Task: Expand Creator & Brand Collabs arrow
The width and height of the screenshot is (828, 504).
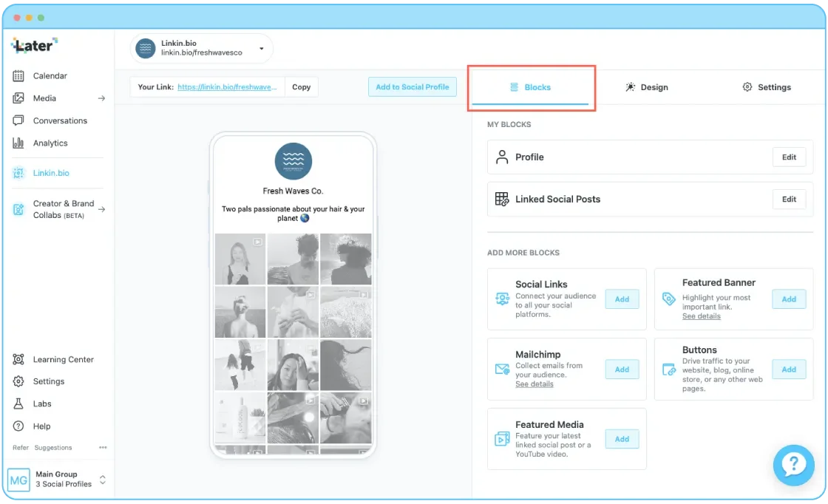Action: coord(101,210)
